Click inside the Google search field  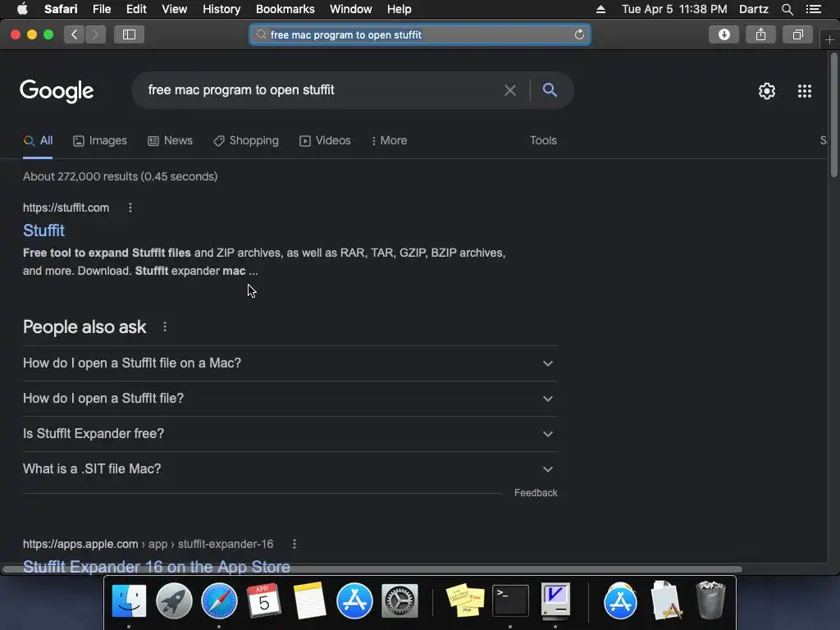[322, 90]
